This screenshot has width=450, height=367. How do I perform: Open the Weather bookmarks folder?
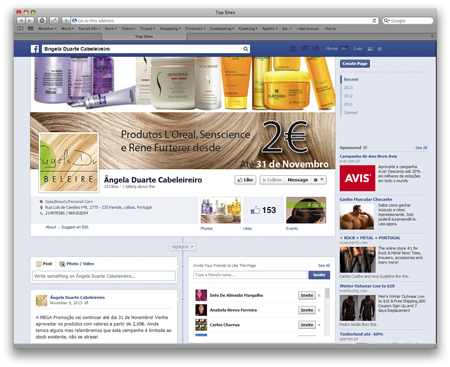[x=47, y=29]
